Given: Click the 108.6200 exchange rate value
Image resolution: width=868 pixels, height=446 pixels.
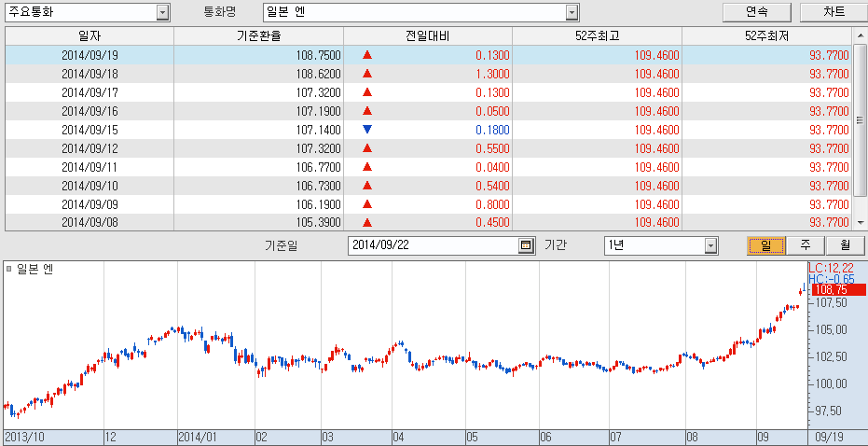Looking at the screenshot, I should [x=318, y=74].
